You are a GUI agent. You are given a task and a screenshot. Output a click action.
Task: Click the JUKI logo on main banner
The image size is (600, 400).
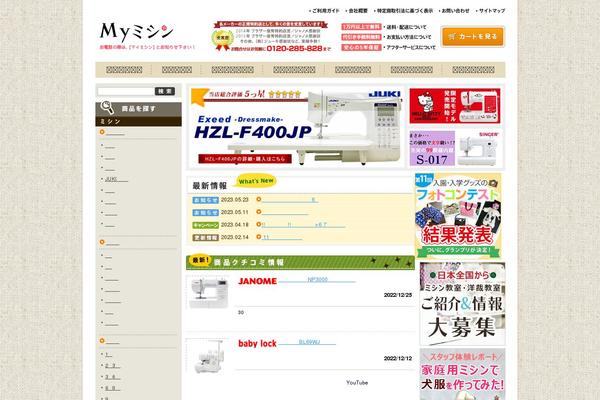click(x=385, y=95)
